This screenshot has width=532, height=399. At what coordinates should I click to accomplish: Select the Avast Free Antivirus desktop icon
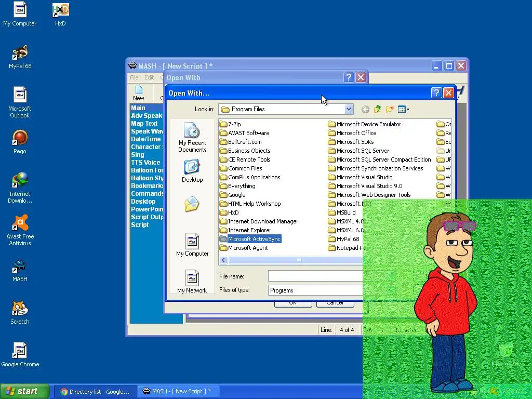point(20,230)
